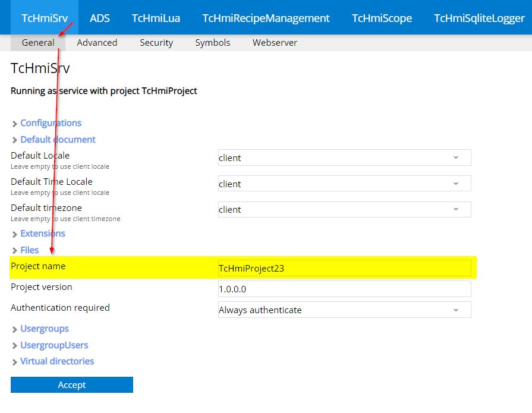Expand the Default document section arrow
This screenshot has width=532, height=413.
click(15, 140)
